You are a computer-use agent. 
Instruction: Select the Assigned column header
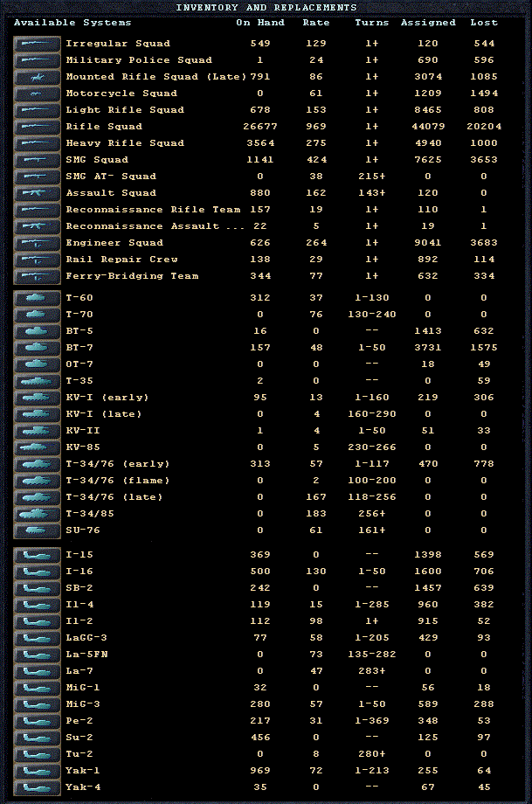coord(428,23)
